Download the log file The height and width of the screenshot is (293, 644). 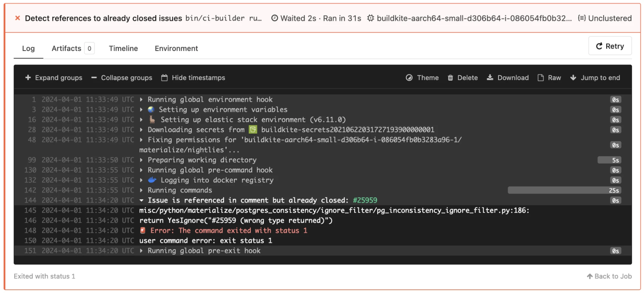click(x=508, y=77)
